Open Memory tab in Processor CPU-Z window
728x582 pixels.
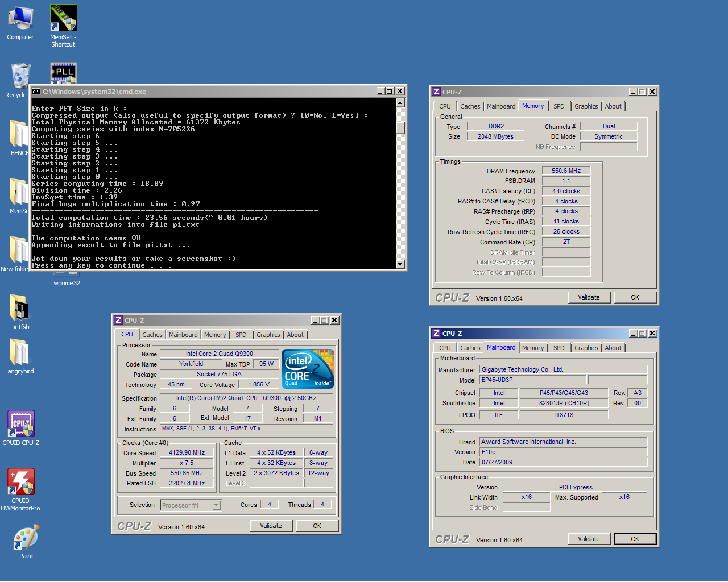point(215,335)
